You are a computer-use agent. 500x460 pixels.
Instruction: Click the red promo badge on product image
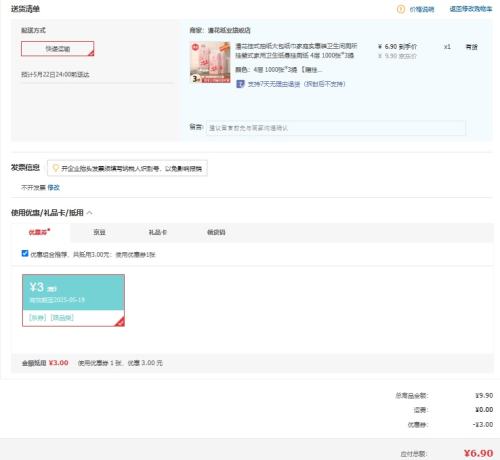pos(195,47)
